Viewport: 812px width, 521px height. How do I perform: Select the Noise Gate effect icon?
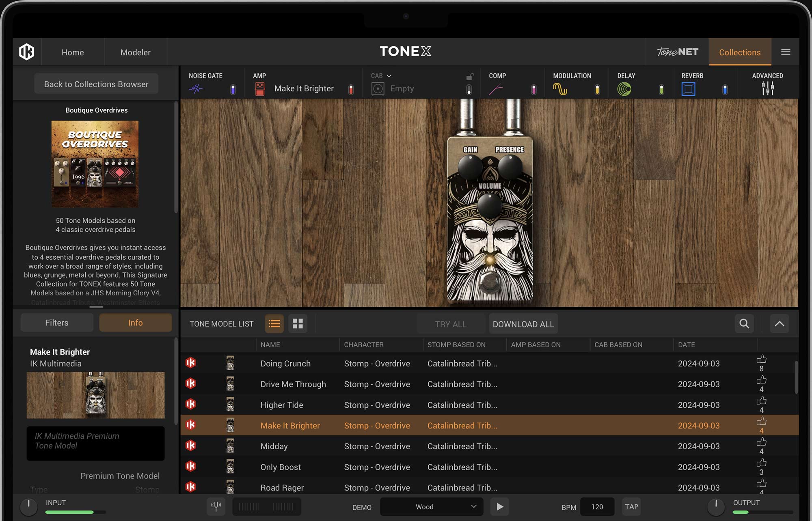(196, 88)
